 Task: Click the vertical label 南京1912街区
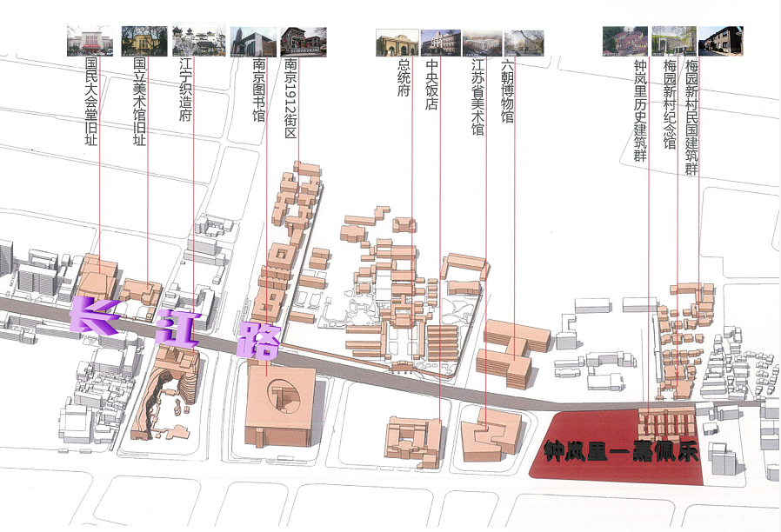(x=290, y=98)
